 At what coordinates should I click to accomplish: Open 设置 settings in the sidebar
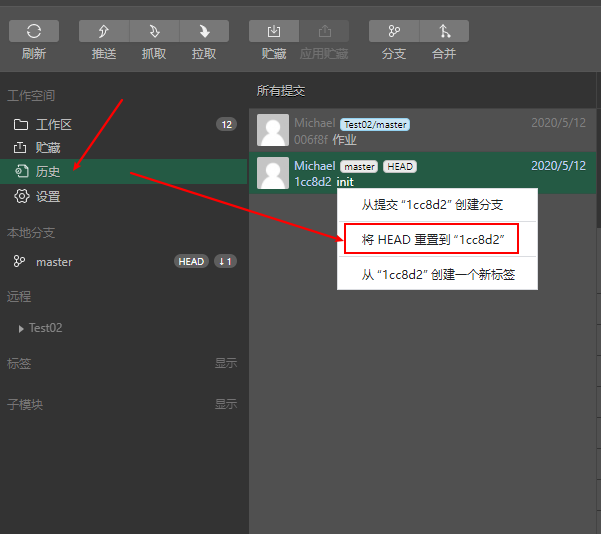[x=48, y=197]
